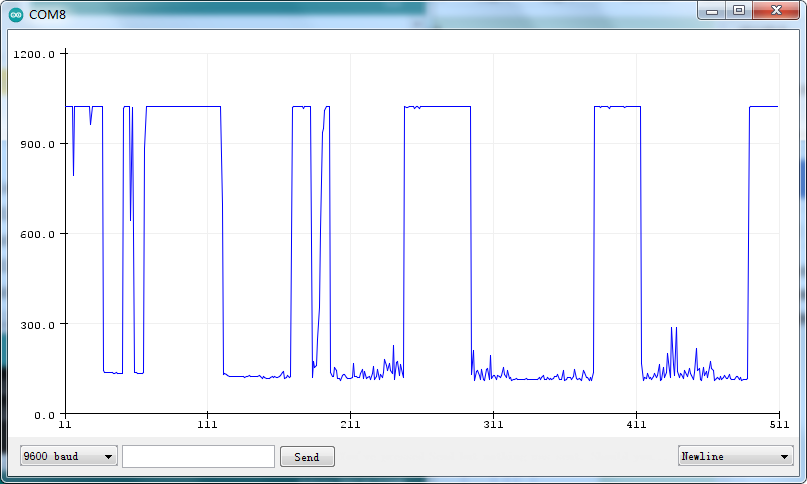Image resolution: width=807 pixels, height=484 pixels.
Task: Click the 411 x-axis label
Action: point(637,425)
